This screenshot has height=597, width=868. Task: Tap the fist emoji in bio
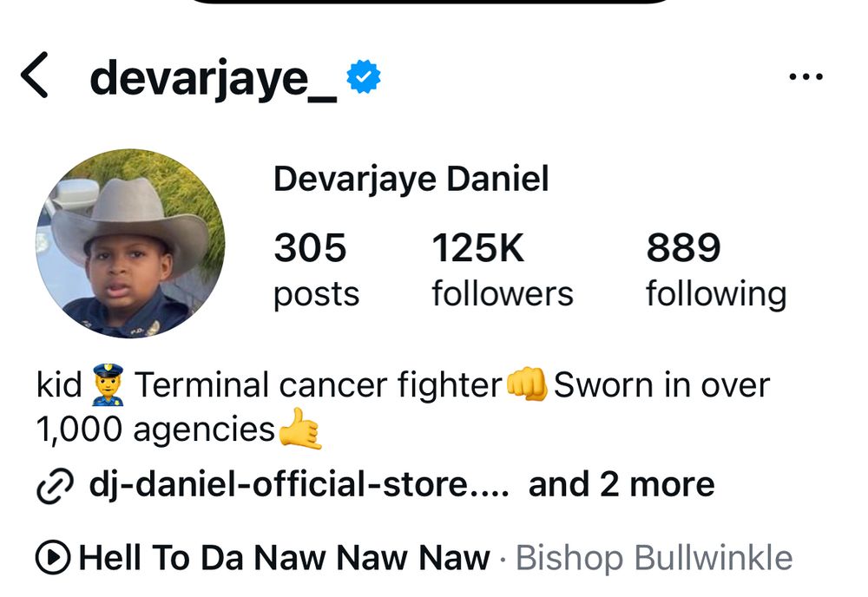click(x=527, y=384)
